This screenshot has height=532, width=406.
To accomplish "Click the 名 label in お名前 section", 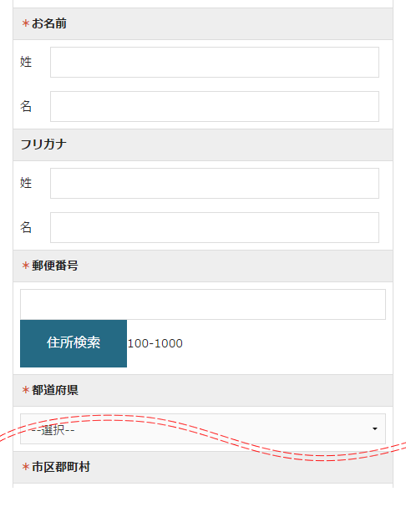I will pyautogui.click(x=26, y=107).
